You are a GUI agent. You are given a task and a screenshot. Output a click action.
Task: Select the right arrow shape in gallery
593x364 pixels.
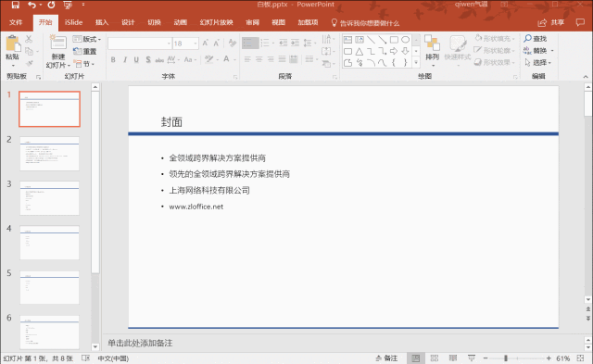pos(394,51)
